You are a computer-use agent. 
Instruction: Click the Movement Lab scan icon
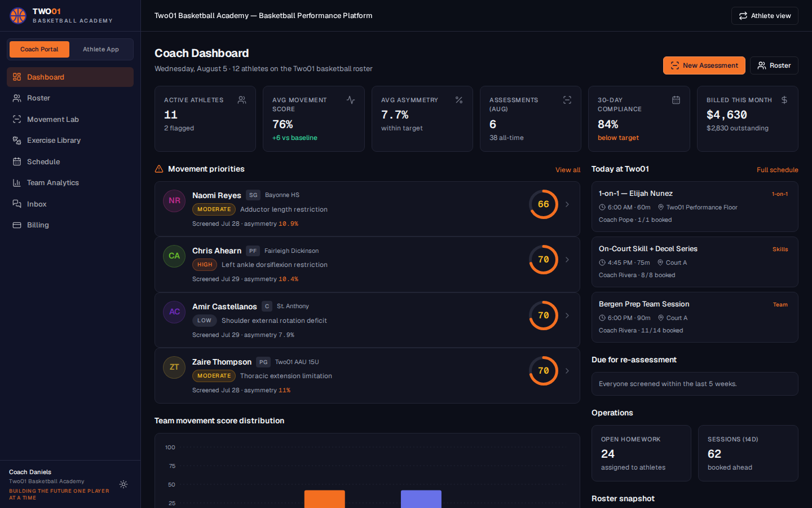(17, 119)
